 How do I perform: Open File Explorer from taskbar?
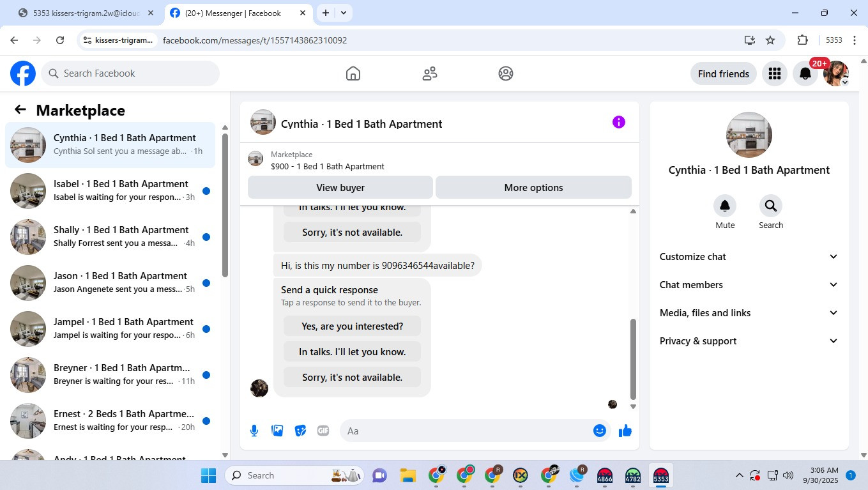click(x=408, y=475)
